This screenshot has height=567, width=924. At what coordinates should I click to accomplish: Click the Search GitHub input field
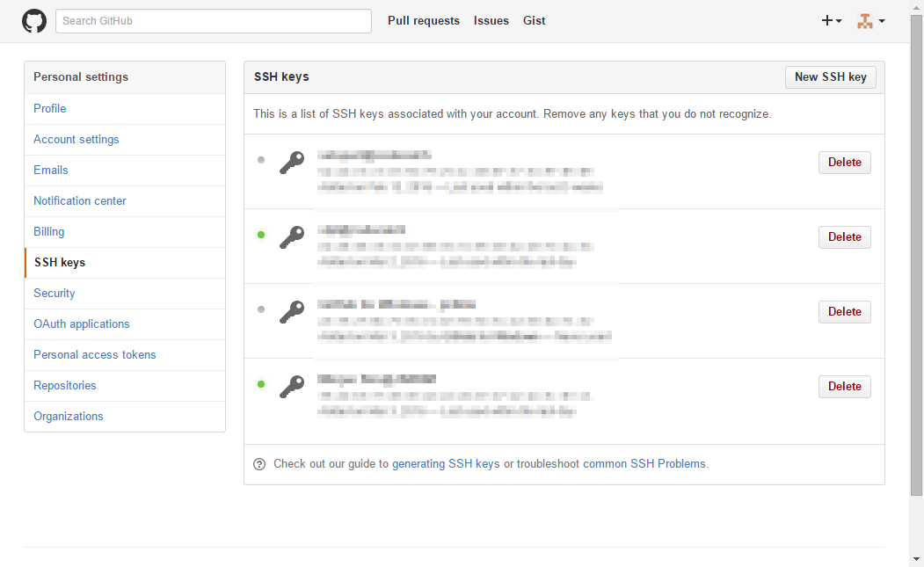pos(213,20)
